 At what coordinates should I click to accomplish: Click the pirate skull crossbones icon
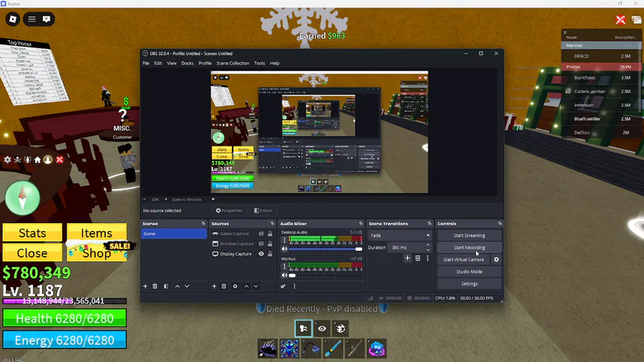coord(18,160)
